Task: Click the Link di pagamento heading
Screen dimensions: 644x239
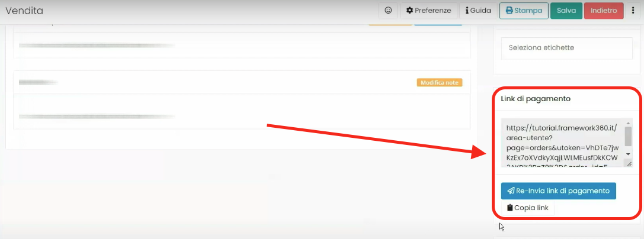Action: pos(536,99)
